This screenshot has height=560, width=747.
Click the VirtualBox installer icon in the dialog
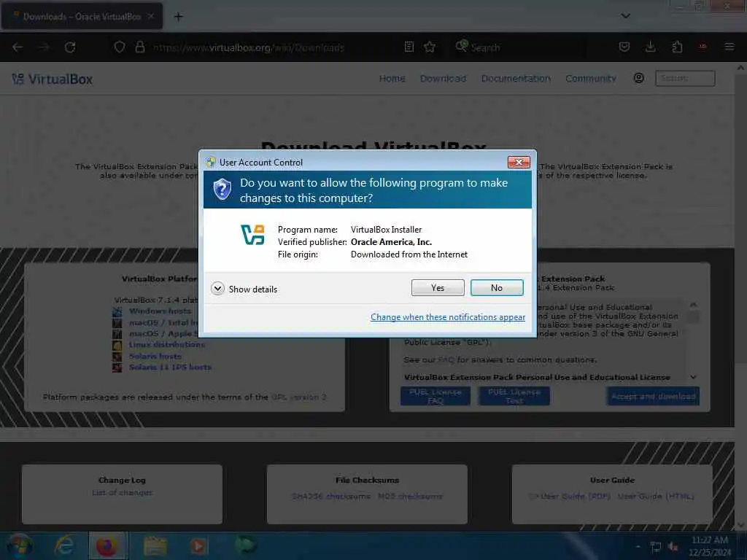[x=253, y=235]
